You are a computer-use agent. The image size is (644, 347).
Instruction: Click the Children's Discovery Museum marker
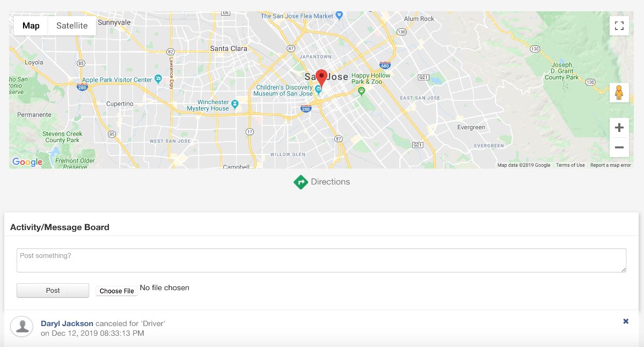[318, 88]
